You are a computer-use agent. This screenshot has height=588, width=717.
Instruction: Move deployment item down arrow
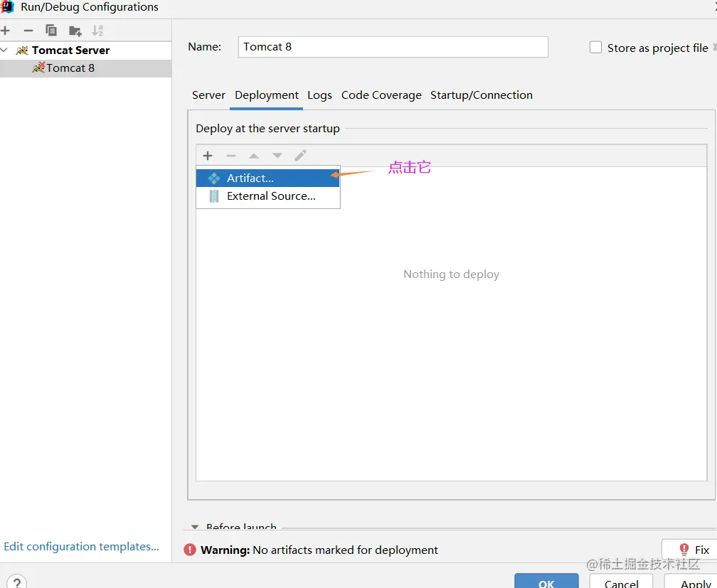pos(277,156)
